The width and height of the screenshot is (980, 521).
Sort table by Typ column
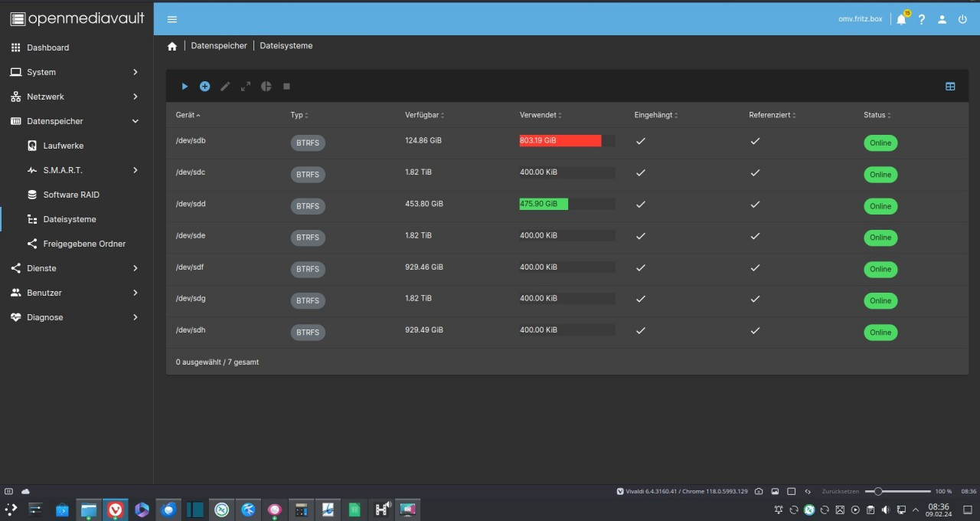pyautogui.click(x=299, y=115)
